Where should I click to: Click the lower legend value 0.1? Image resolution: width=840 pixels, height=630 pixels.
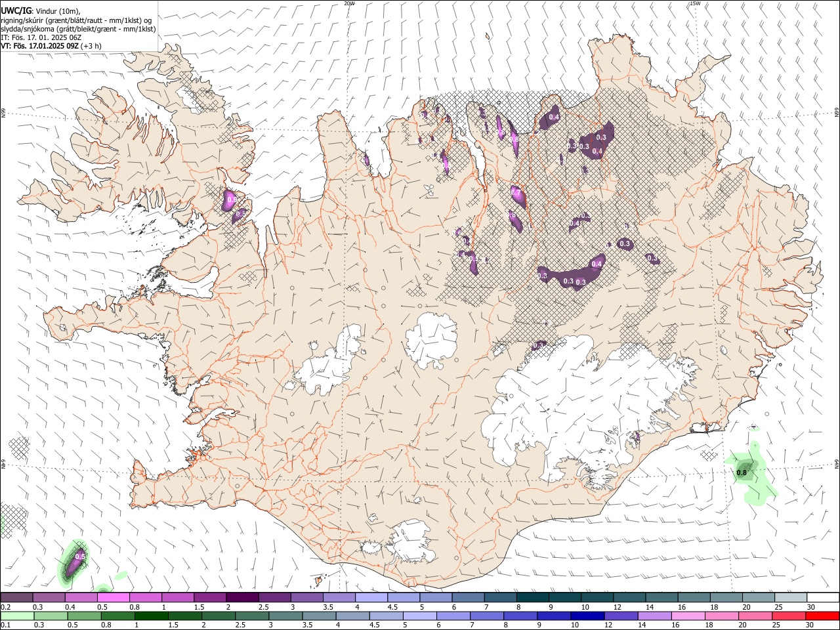tap(5, 625)
